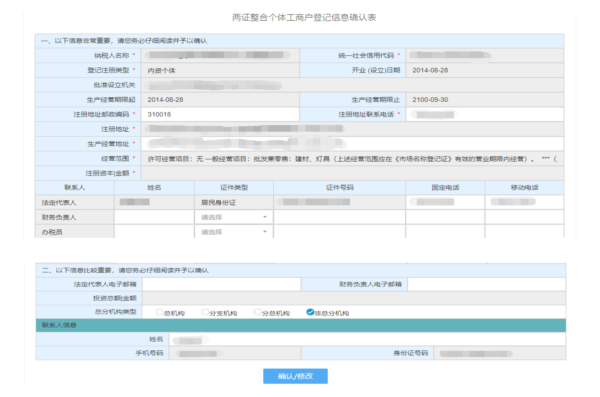Click the 注册地址邮政编码 field showing 310018
The height and width of the screenshot is (397, 600).
pos(220,114)
